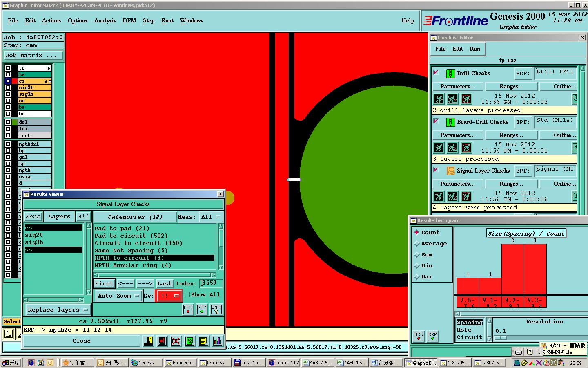Viewport: 588px width, 368px height.
Task: Click the zoom arrow icon below Select
Action: click(9, 334)
